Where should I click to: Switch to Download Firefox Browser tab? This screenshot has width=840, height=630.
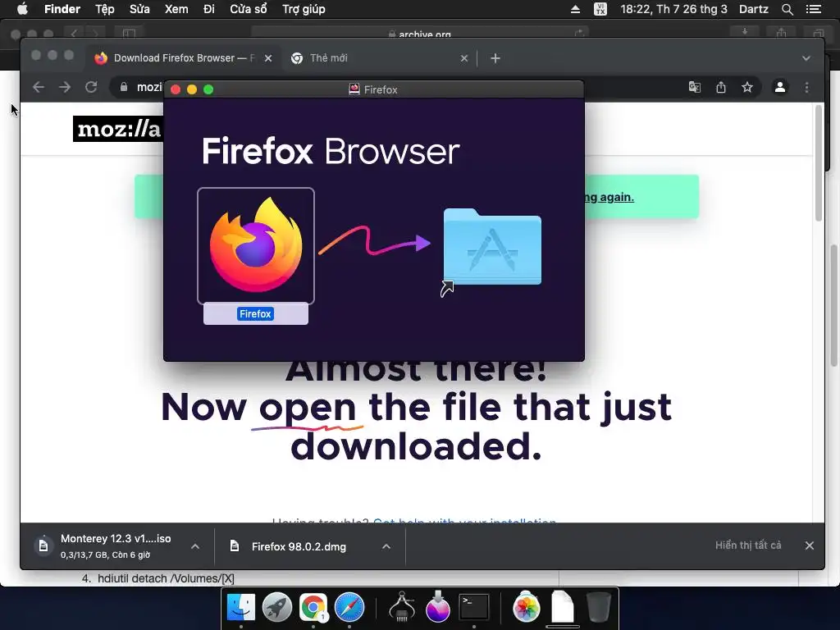coord(184,58)
